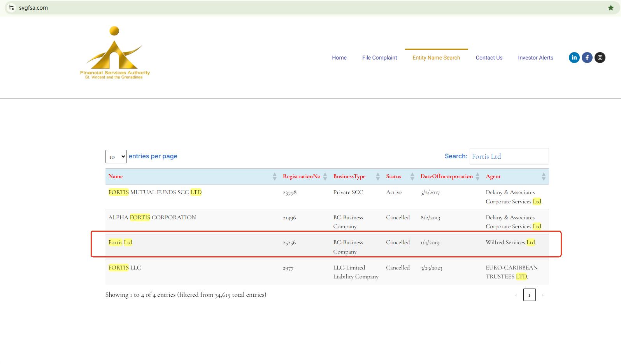The image size is (621, 364).
Task: Sort by DateOfIncorporation column header
Action: pos(446,177)
